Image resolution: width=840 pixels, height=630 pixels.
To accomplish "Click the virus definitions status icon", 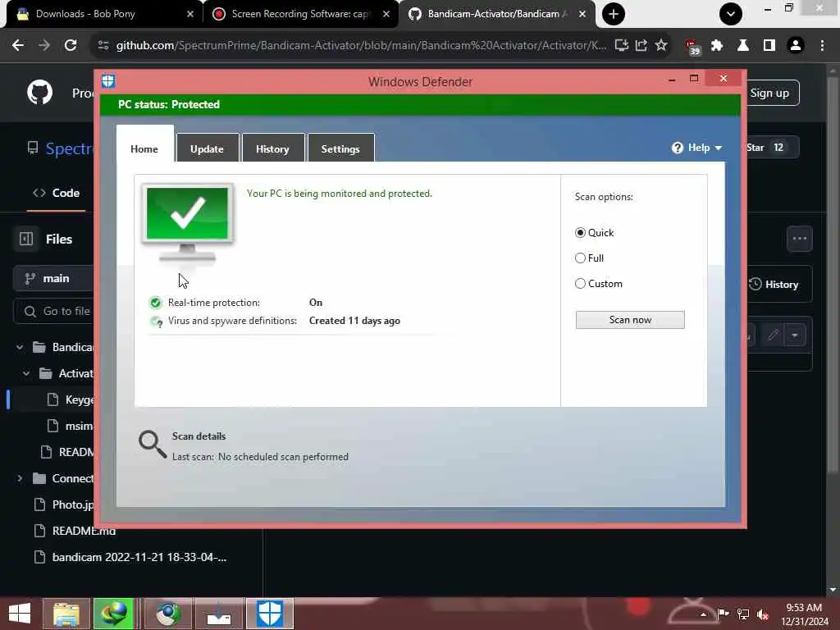I will click(x=156, y=322).
